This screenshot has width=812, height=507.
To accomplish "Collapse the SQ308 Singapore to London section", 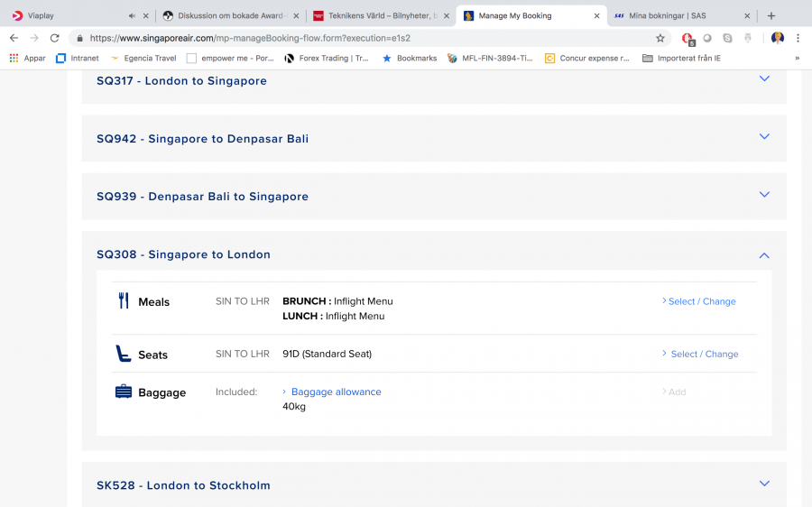I will click(x=764, y=255).
